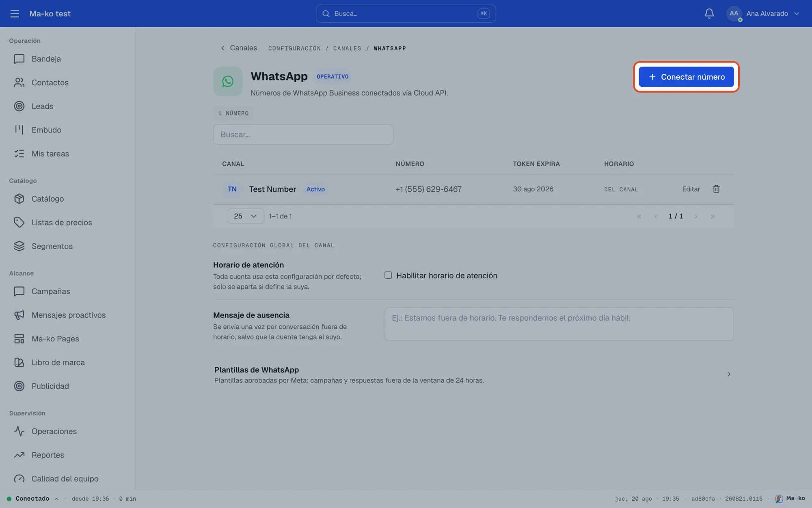Click the Listas de precios tag icon

[x=19, y=222]
